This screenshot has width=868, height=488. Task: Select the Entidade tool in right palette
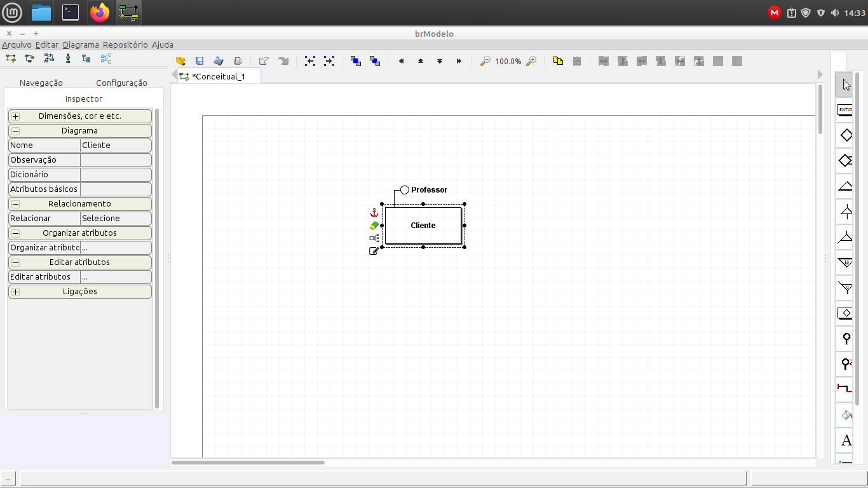click(845, 110)
